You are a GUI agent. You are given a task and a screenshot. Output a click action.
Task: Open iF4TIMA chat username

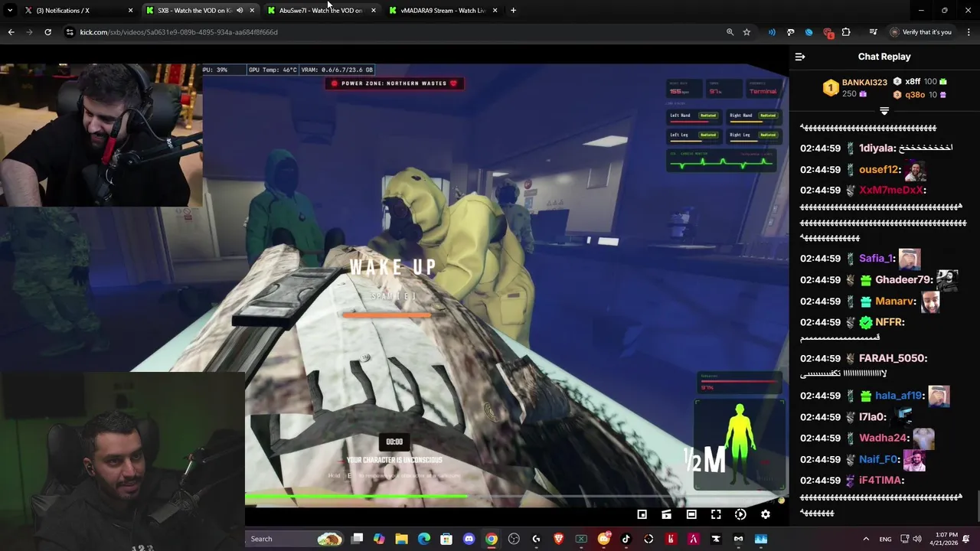(x=880, y=481)
